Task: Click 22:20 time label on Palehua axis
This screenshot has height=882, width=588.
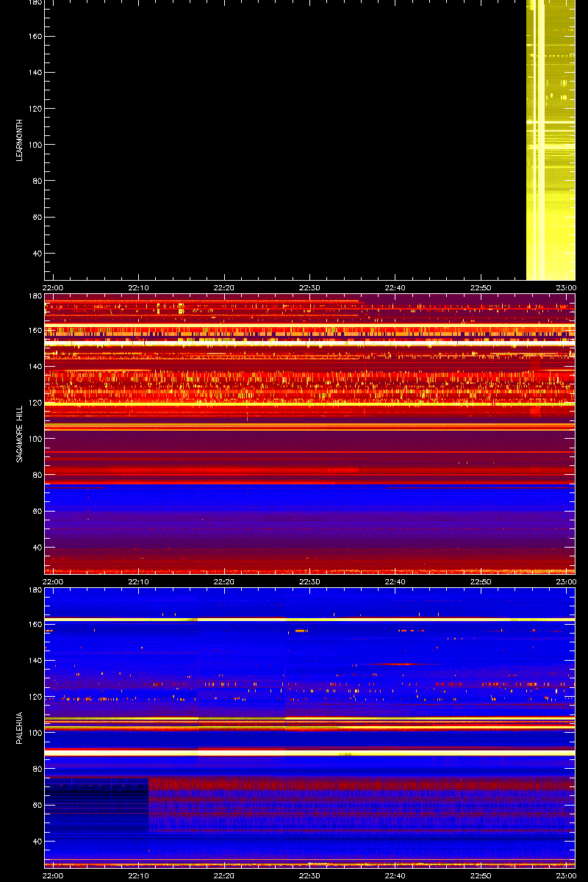Action: (224, 875)
